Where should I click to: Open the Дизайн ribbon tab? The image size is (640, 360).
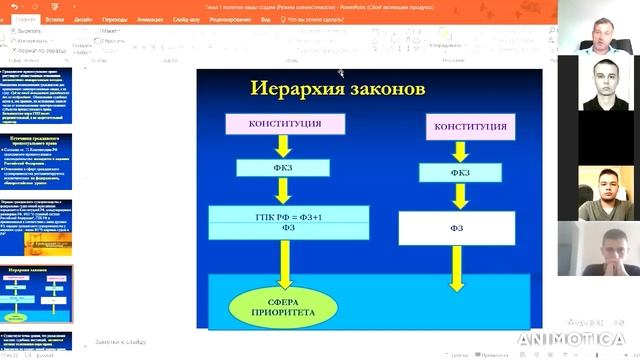pyautogui.click(x=83, y=19)
